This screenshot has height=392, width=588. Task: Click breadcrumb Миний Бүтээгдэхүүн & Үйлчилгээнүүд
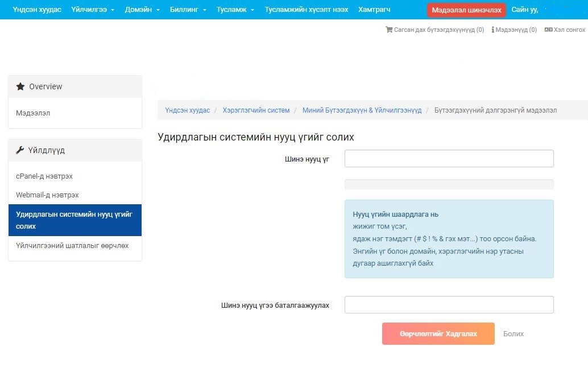(x=362, y=110)
